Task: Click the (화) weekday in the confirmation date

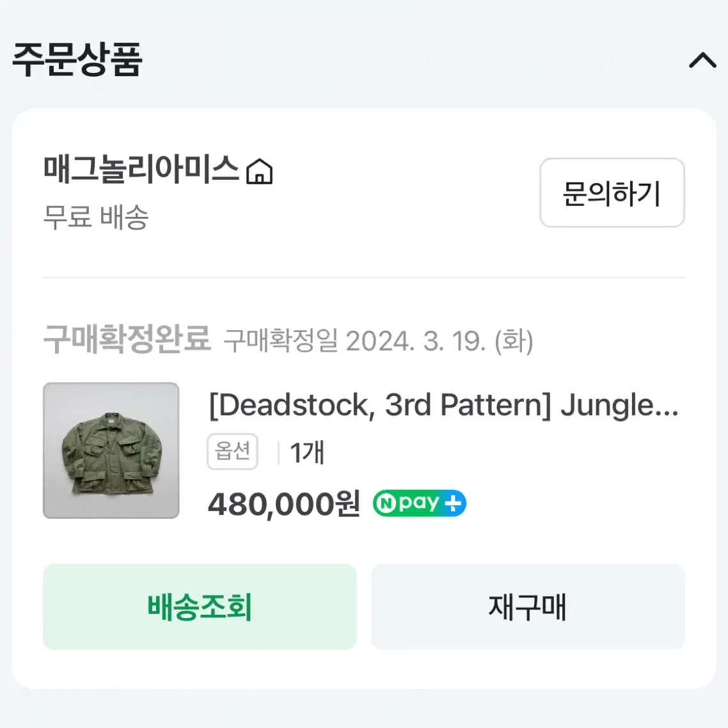Action: 514,341
